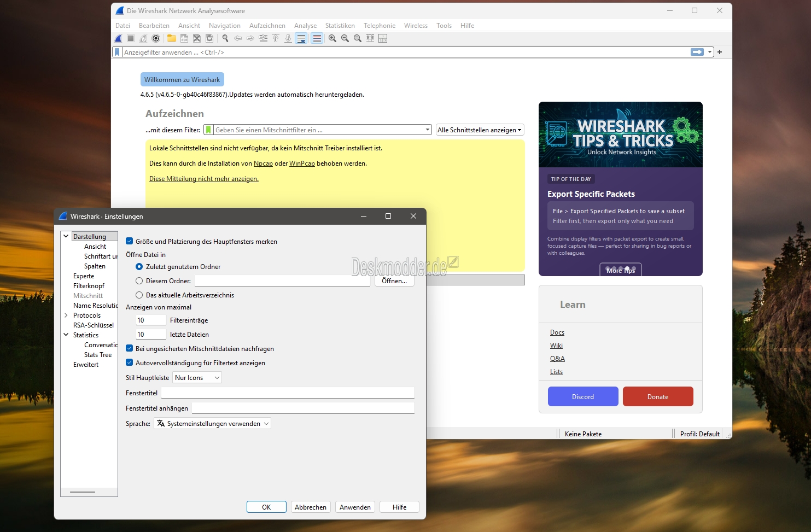Follow the Npcap installation link

click(263, 163)
